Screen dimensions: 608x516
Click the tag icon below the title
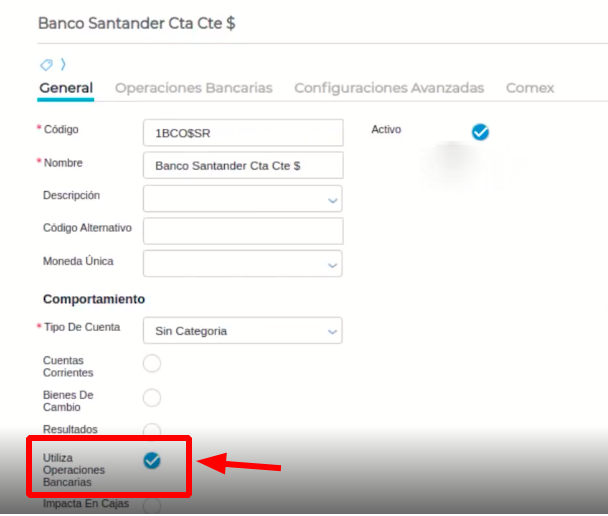pos(46,65)
